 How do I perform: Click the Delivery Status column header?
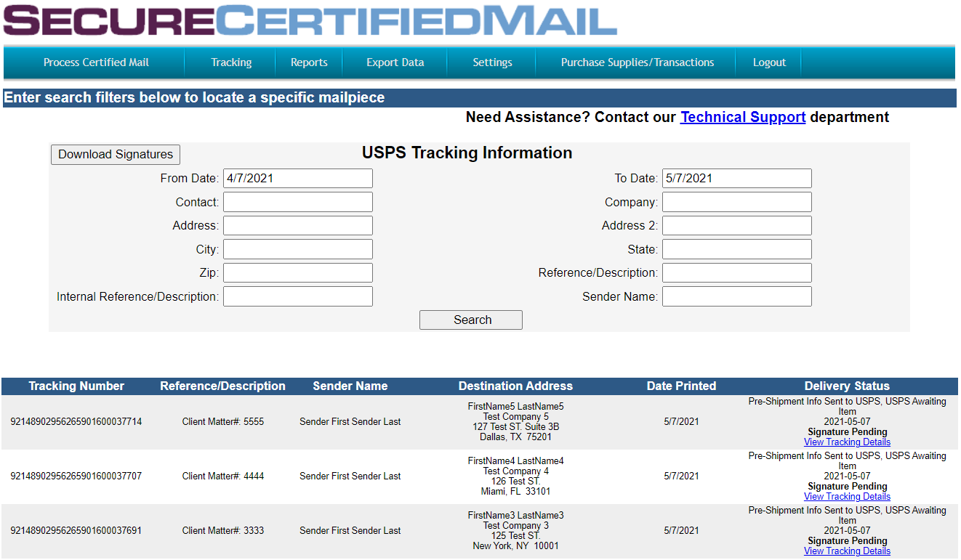847,386
